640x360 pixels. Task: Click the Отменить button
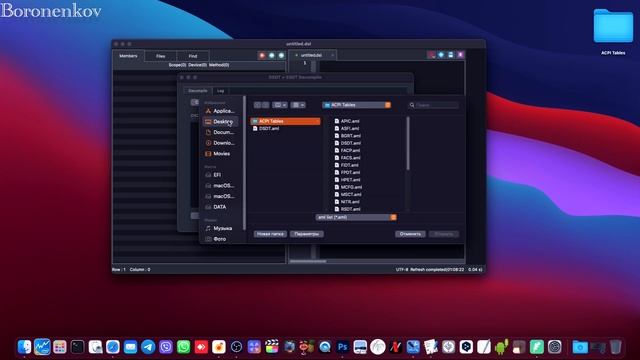click(x=410, y=234)
